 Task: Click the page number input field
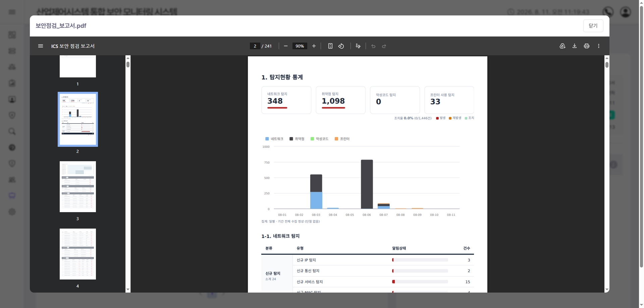pyautogui.click(x=255, y=46)
